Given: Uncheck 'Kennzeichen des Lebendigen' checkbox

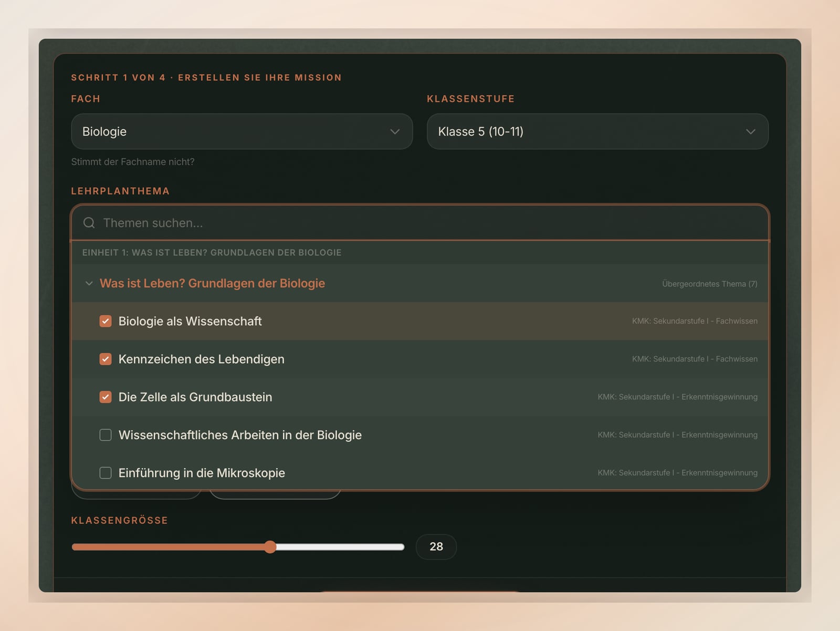Looking at the screenshot, I should (106, 359).
